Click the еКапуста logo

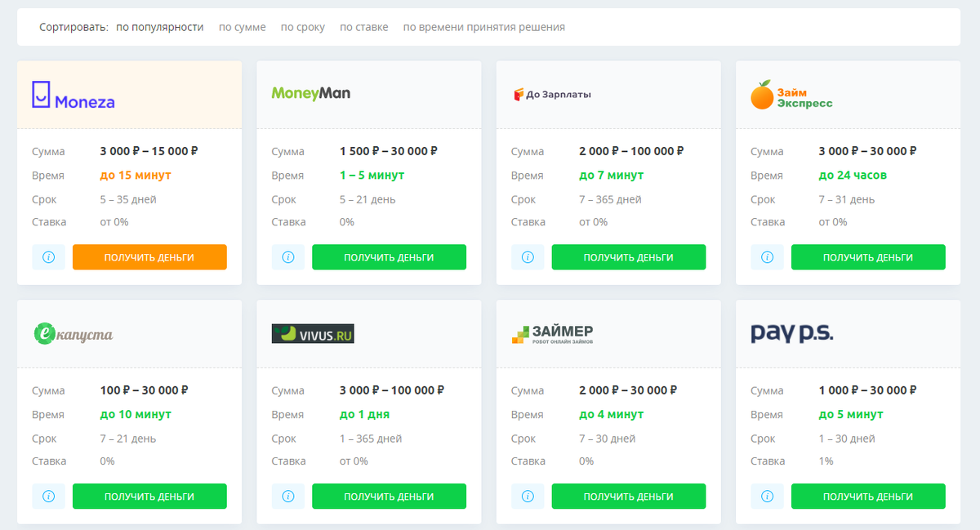[73, 333]
